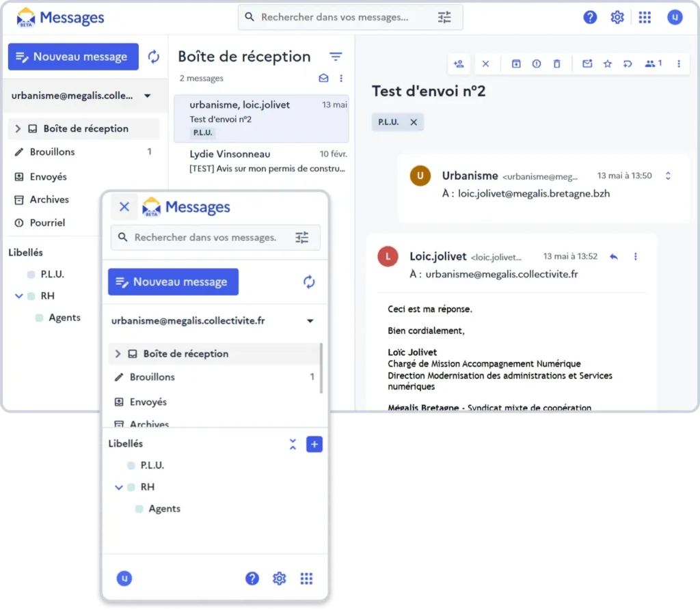Open help at the mobile panel bottom
The width and height of the screenshot is (700, 610).
[x=252, y=579]
